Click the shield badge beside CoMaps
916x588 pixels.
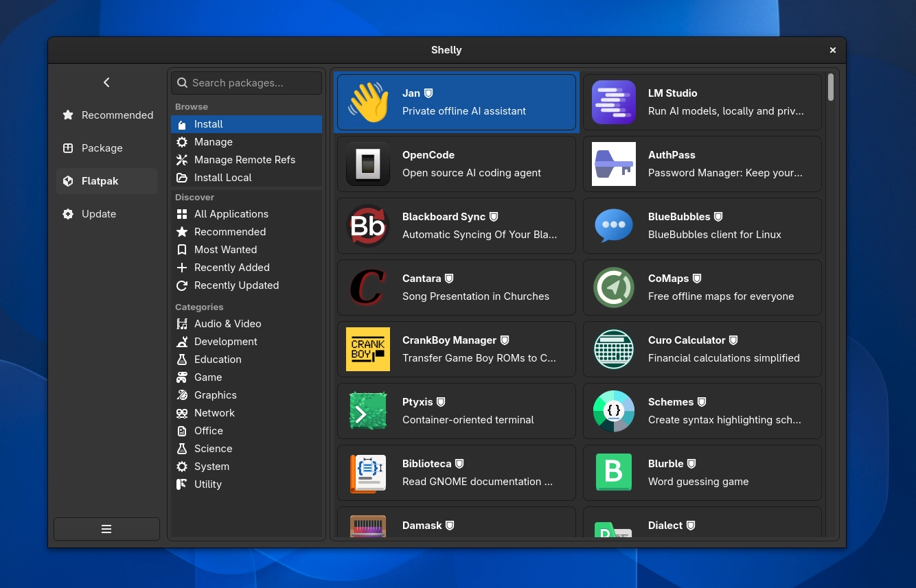(697, 279)
